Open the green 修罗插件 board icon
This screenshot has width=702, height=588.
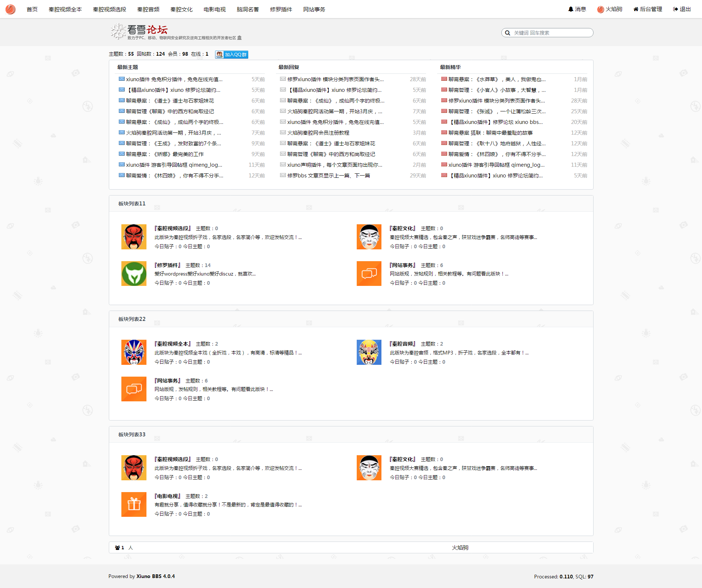click(134, 274)
